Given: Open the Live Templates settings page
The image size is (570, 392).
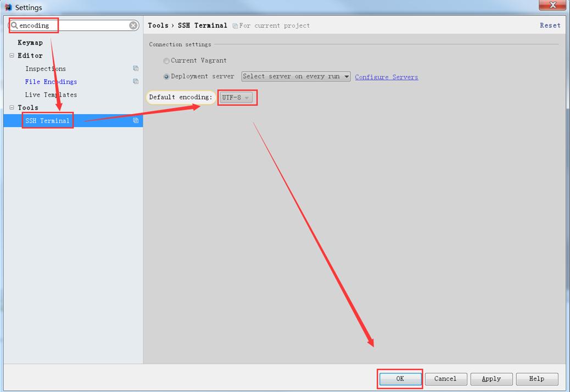Looking at the screenshot, I should coord(51,95).
